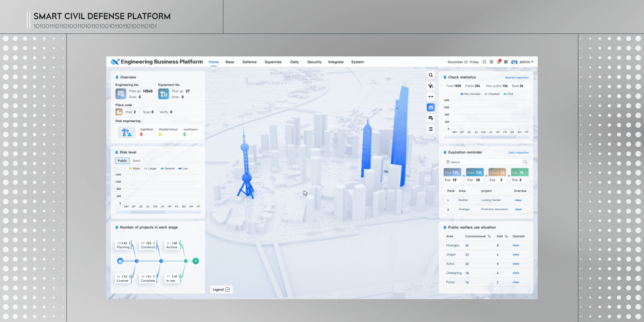Click the search icon in Expiration reminder
Viewport: 644px width, 322px height.
tap(525, 162)
